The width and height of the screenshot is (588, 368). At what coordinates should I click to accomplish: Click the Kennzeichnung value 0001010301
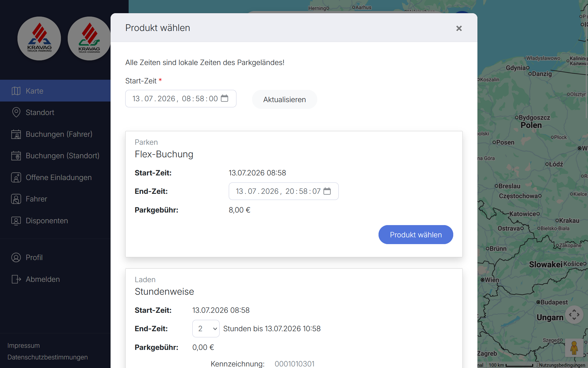pos(294,364)
